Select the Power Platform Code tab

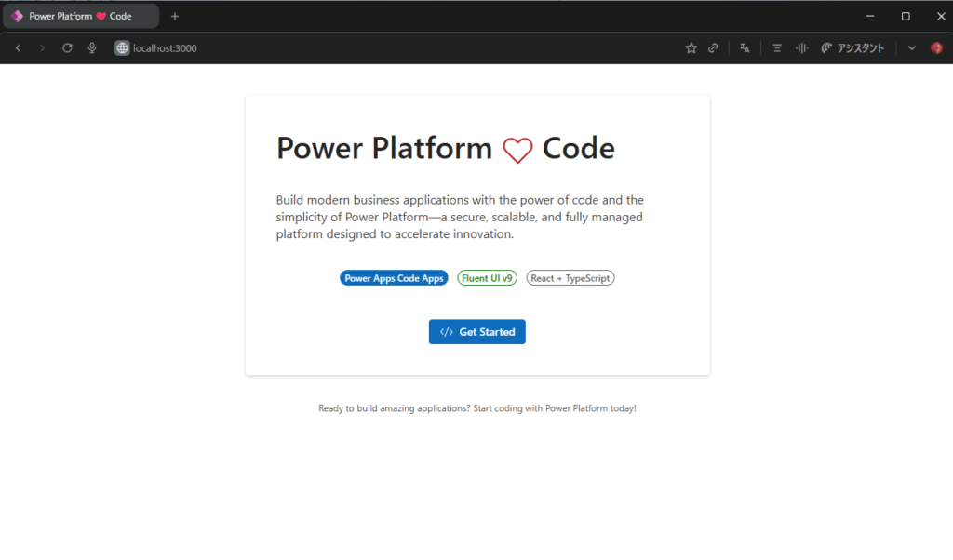tap(81, 17)
